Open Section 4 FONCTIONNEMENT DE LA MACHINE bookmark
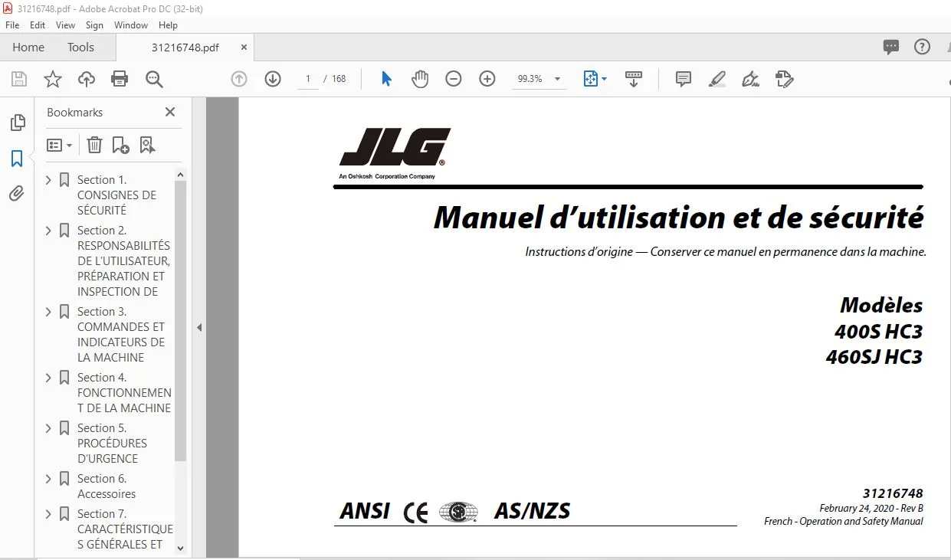951x560 pixels. coord(124,392)
